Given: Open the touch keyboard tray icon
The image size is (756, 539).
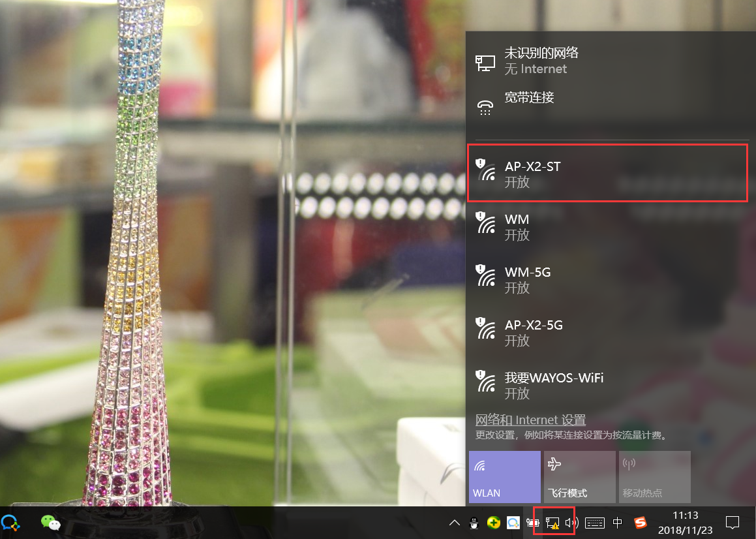Looking at the screenshot, I should (594, 523).
